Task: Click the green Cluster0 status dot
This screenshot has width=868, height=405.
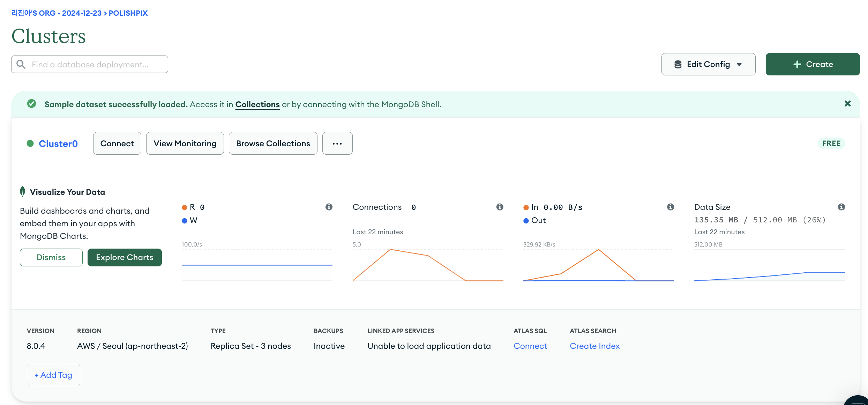Action: tap(30, 143)
